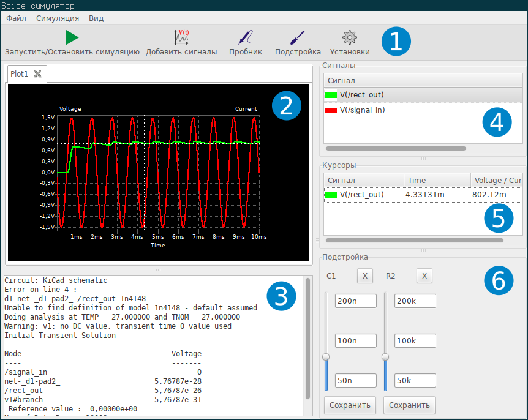
Task: Remove R2 tuner with its X button
Action: pos(424,276)
